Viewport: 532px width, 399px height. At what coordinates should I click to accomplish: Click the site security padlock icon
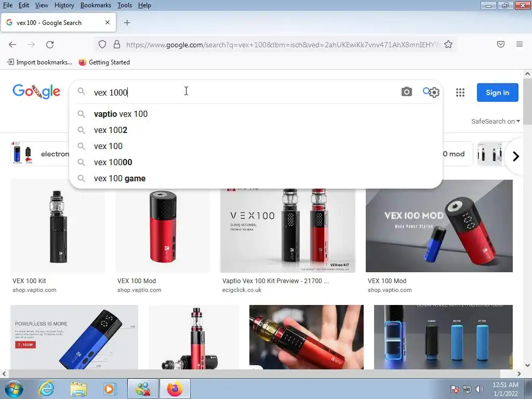pos(117,45)
